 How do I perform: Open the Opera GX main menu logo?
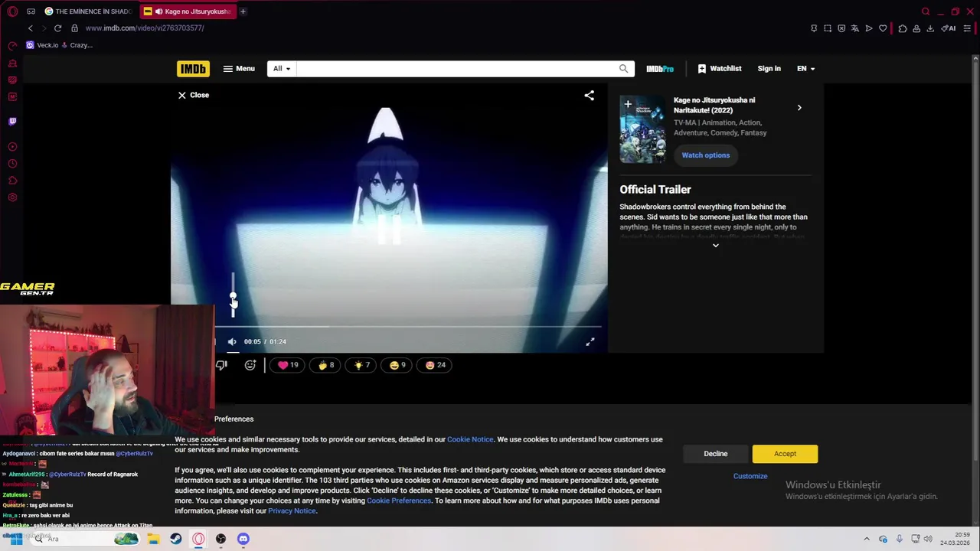12,11
